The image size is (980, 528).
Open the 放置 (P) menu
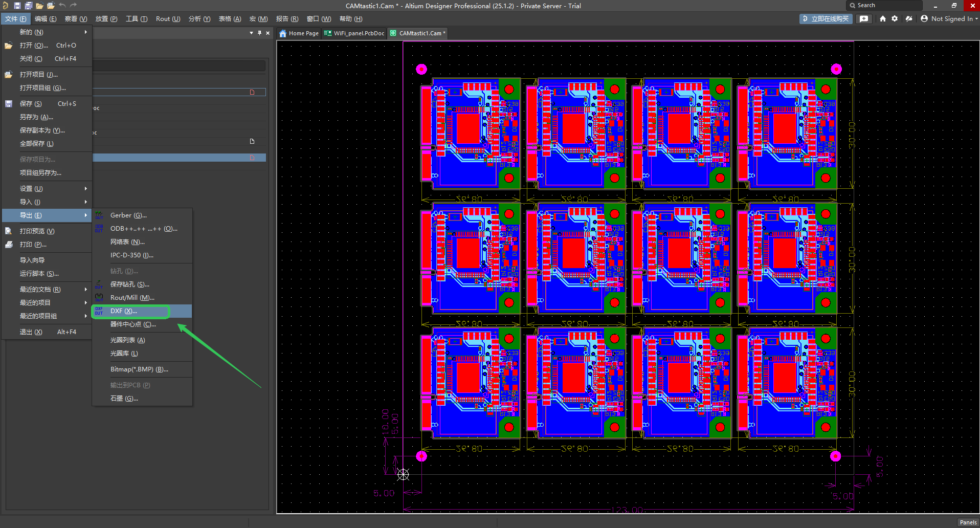pos(106,19)
